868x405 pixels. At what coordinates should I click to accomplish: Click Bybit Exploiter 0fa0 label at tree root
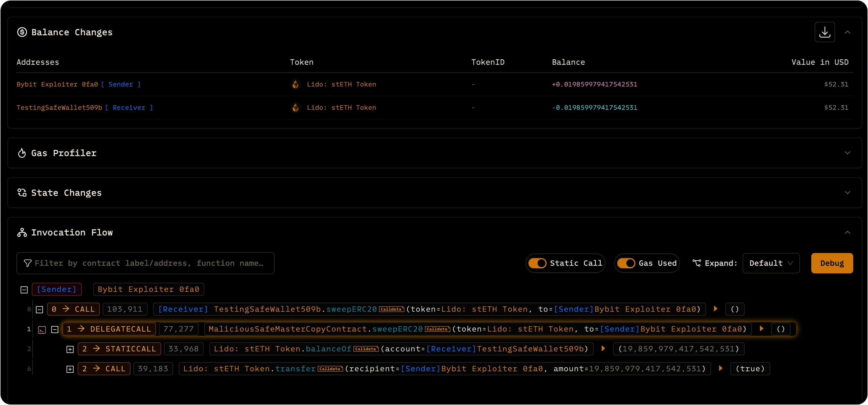[x=149, y=290]
